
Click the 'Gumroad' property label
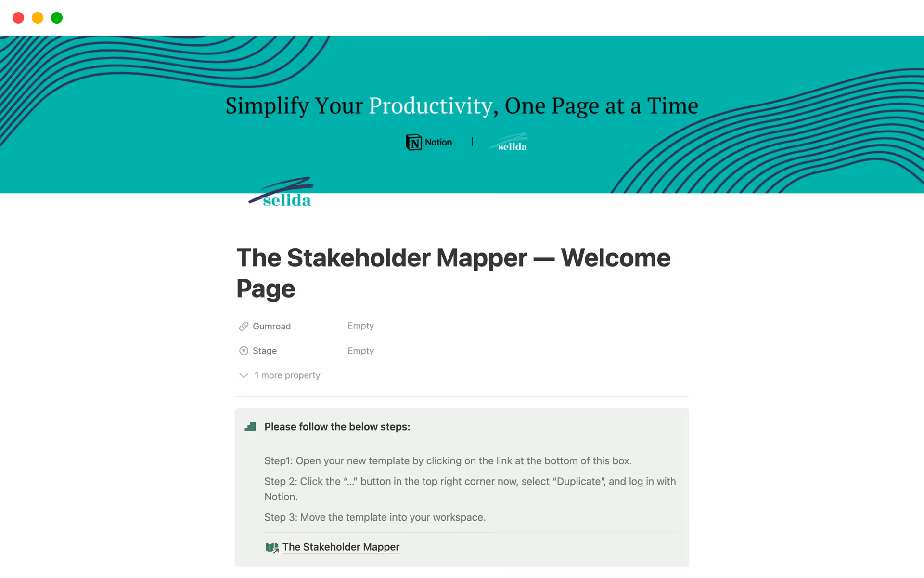(x=271, y=326)
